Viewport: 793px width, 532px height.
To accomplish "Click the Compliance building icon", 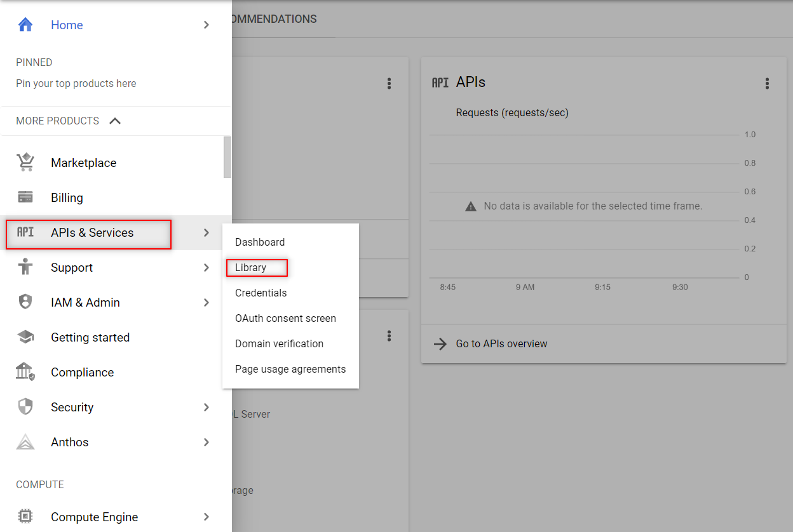I will [25, 372].
